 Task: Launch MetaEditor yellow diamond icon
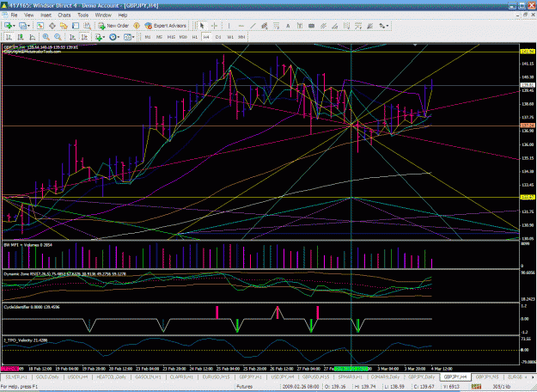pos(137,26)
